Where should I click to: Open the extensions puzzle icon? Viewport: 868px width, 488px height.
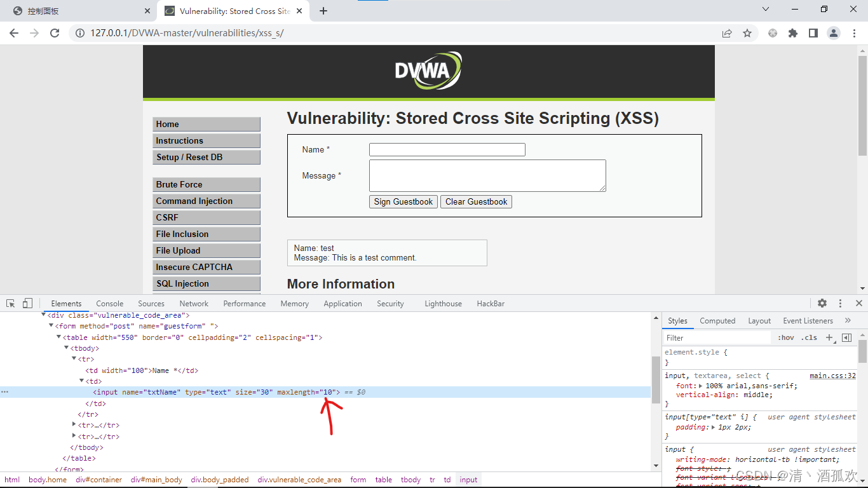point(793,33)
